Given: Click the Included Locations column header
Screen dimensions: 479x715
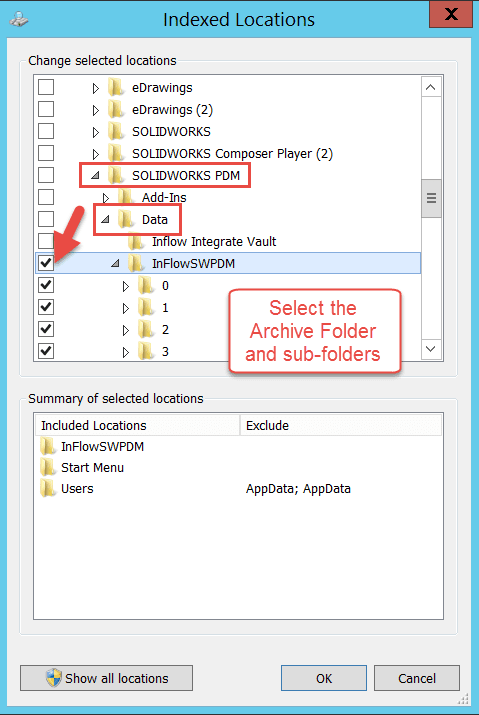Looking at the screenshot, I should [x=138, y=425].
